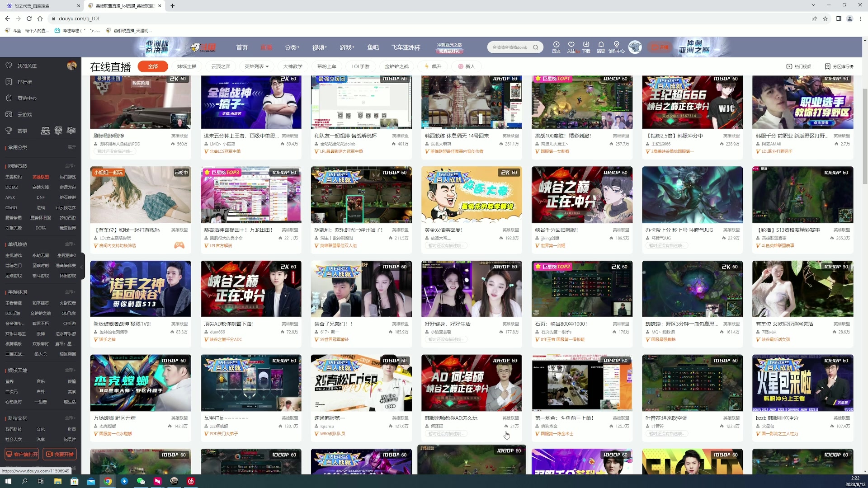868x488 pixels.
Task: Open the 全能战神搞子 stream thumbnail
Action: 251,103
